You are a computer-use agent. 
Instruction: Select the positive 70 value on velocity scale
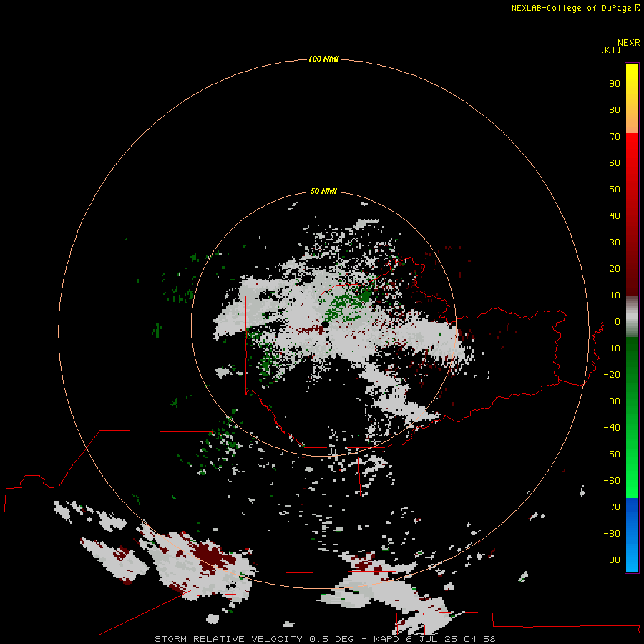[615, 137]
